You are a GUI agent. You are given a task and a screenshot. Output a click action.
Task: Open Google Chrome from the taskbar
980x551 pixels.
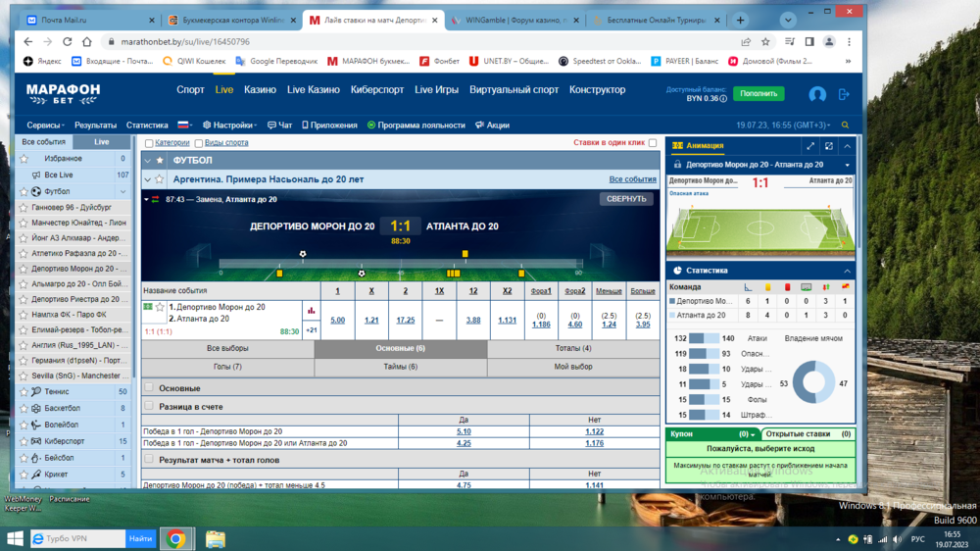click(176, 538)
